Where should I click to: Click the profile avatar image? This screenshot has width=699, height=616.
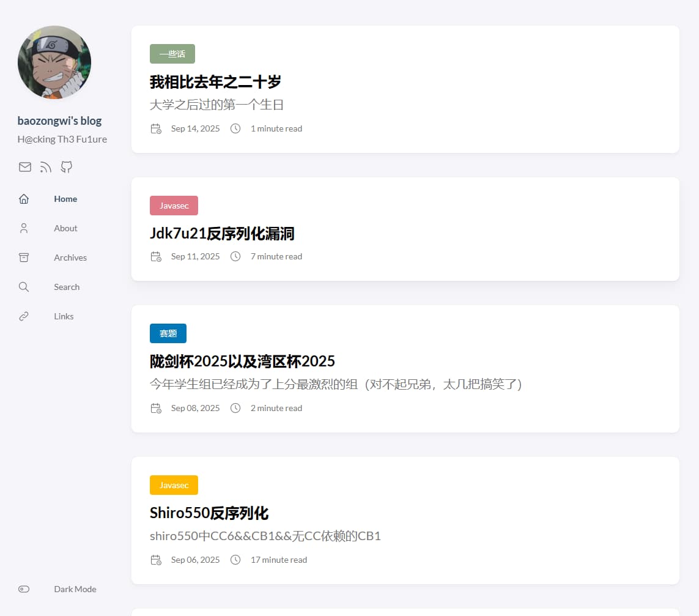tap(54, 62)
